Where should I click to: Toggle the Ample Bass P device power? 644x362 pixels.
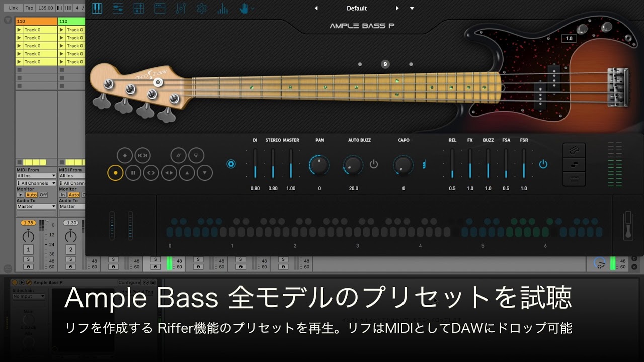(x=15, y=283)
